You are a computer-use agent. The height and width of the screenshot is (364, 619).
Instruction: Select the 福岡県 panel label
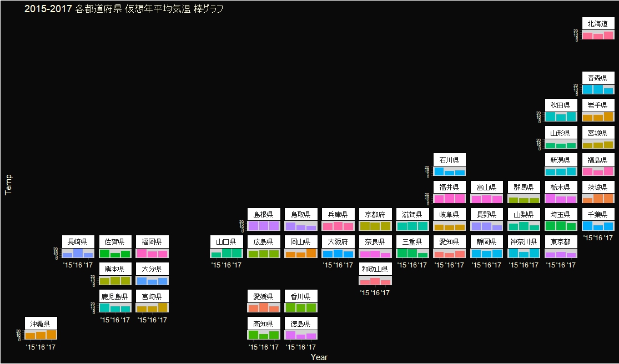pos(152,242)
